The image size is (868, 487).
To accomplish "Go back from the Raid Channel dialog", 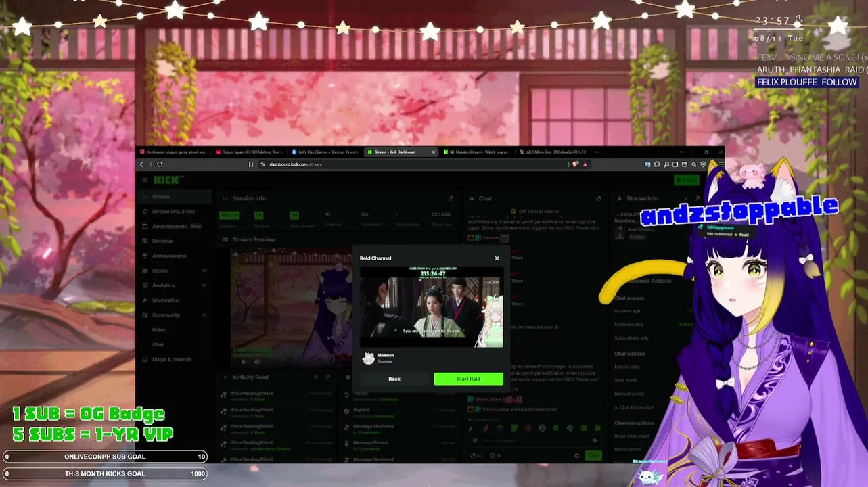I will 394,379.
